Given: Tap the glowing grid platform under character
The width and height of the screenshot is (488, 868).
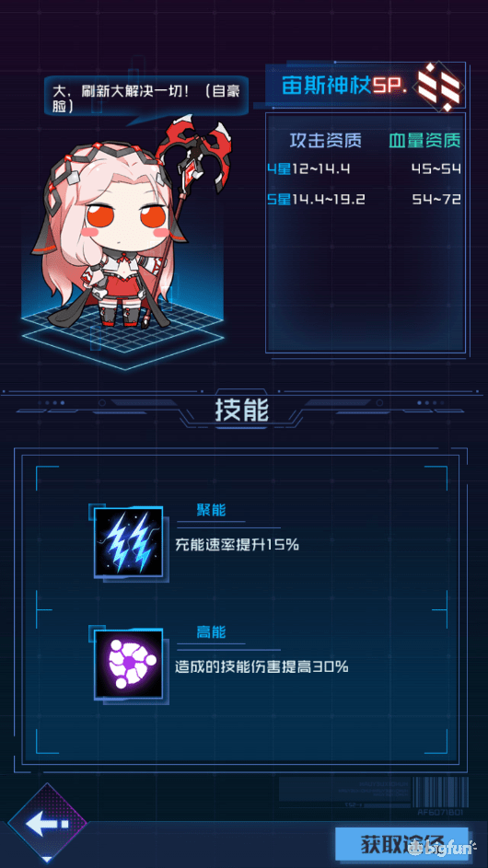Looking at the screenshot, I should pos(123,335).
